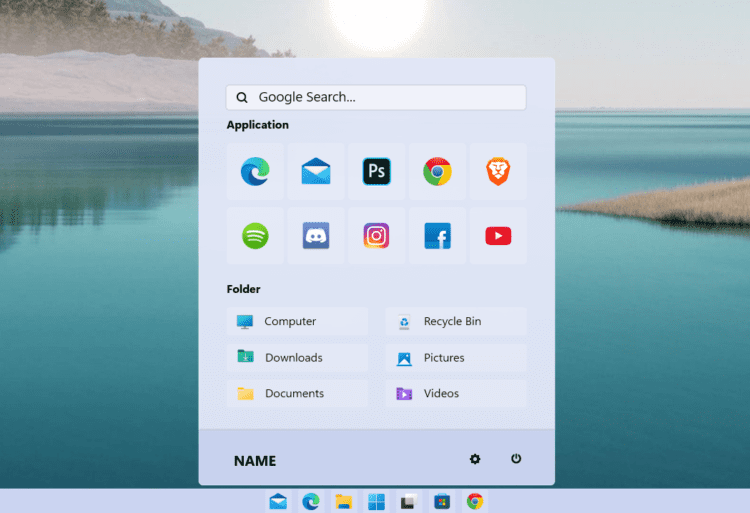This screenshot has height=513, width=750.
Task: Open Microsoft Store from the taskbar
Action: (442, 502)
